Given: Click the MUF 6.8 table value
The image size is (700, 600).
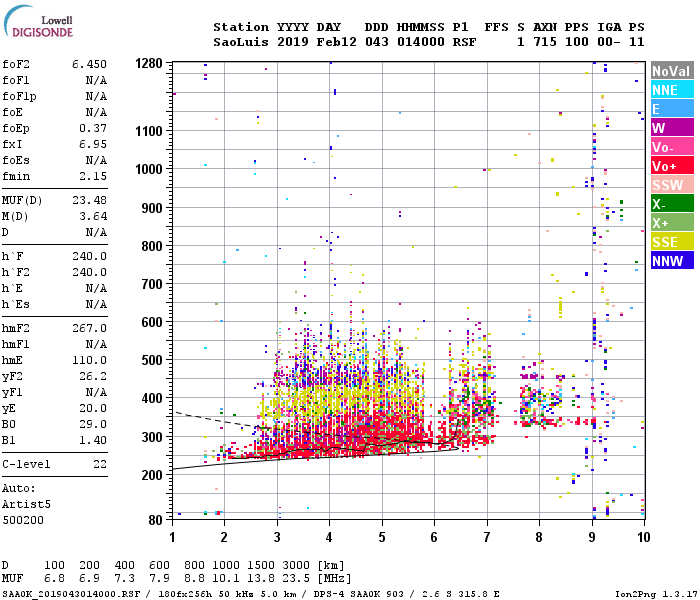Looking at the screenshot, I should click(54, 578).
